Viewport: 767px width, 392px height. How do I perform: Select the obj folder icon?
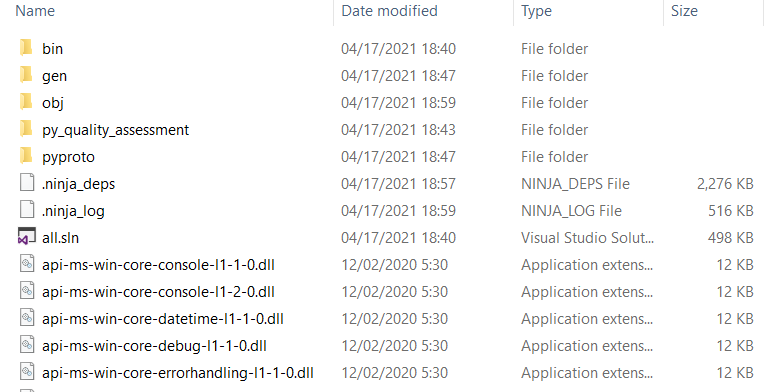[26, 102]
